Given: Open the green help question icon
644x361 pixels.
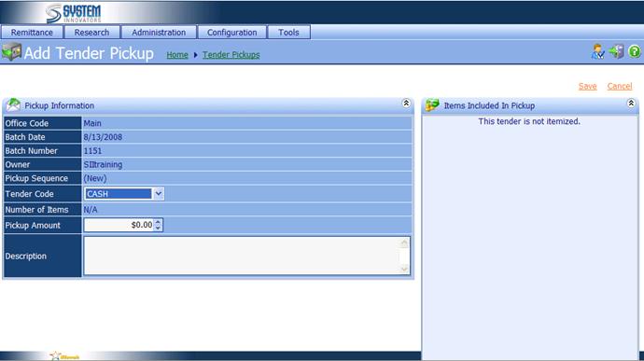Looking at the screenshot, I should (x=635, y=51).
